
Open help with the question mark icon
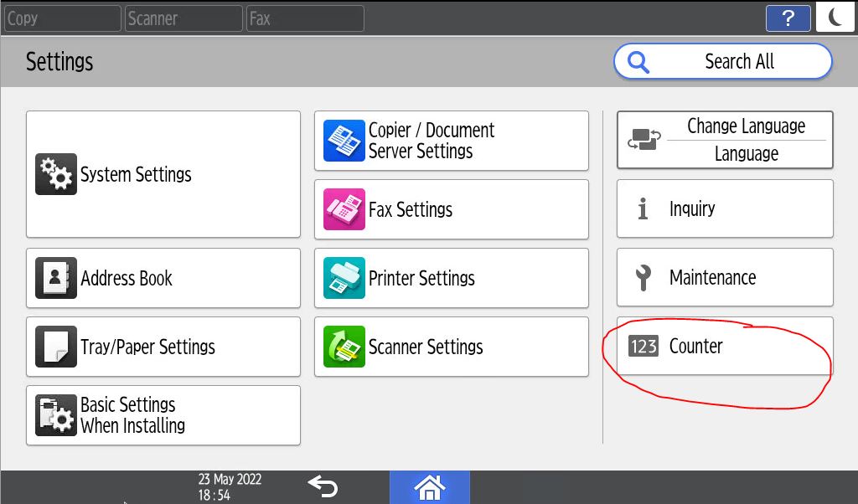[788, 18]
